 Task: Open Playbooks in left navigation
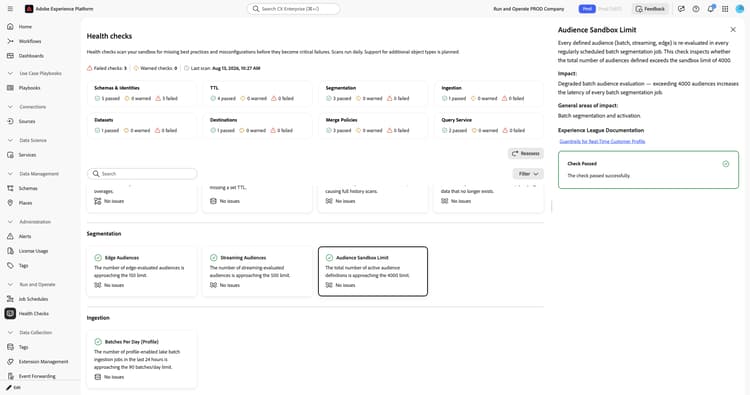(29, 88)
